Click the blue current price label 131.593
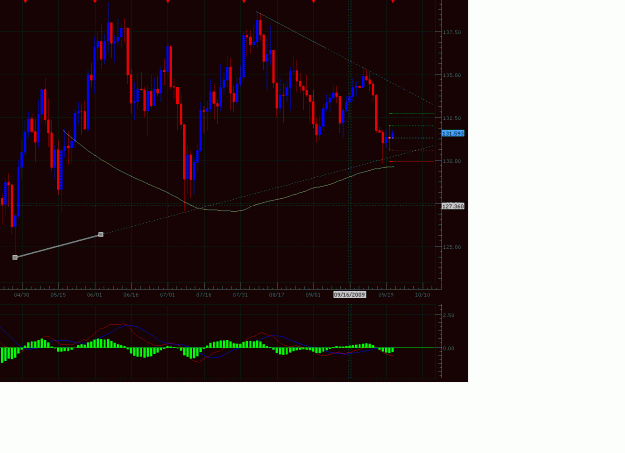 pos(453,134)
